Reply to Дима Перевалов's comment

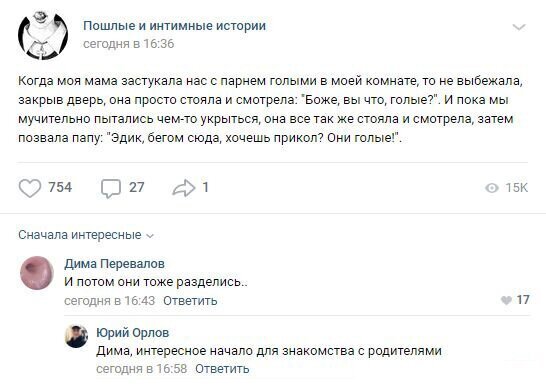[190, 301]
